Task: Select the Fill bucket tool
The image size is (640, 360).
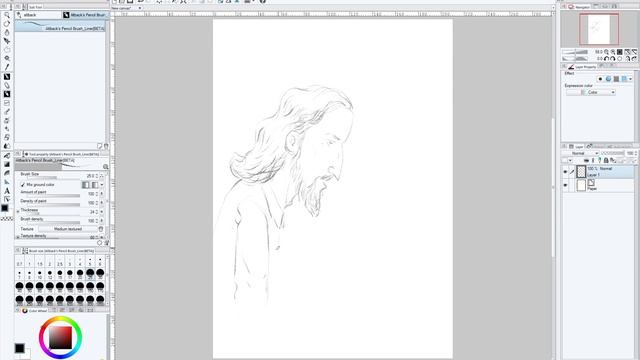Action: pos(7,156)
